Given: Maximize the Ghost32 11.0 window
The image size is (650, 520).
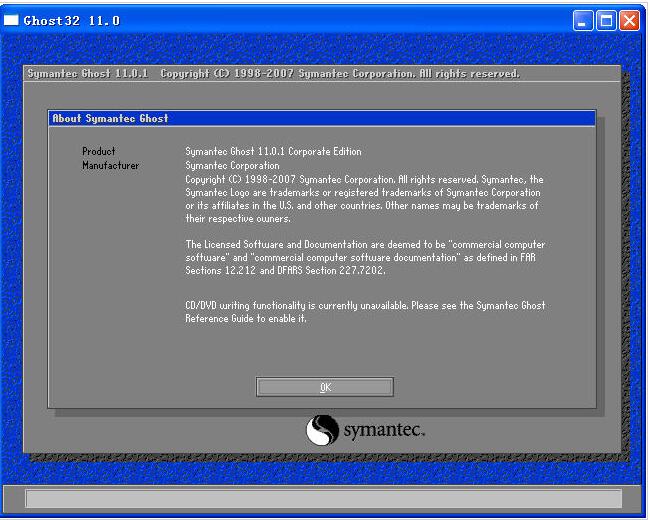Looking at the screenshot, I should [x=606, y=20].
